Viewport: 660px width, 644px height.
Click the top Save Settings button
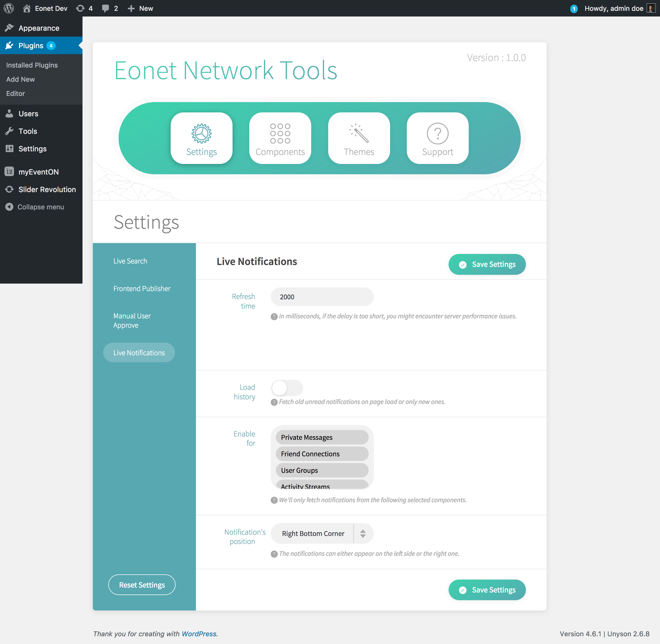click(x=487, y=265)
